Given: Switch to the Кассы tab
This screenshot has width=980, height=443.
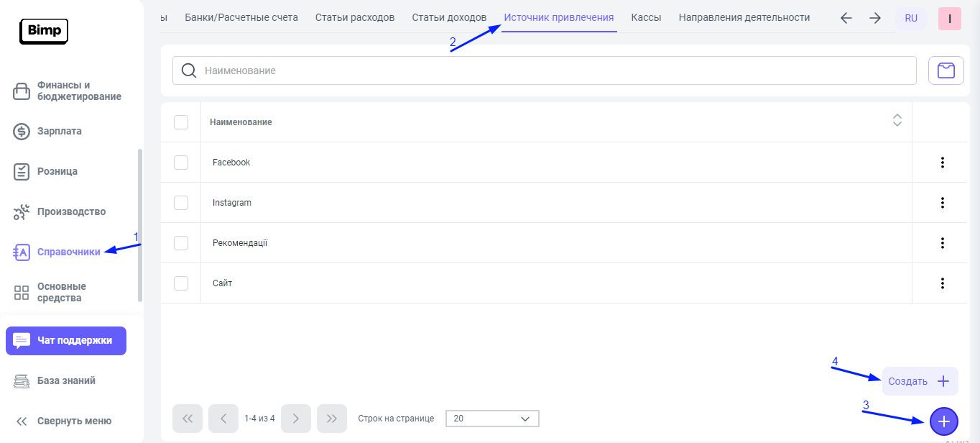Looking at the screenshot, I should coord(646,17).
